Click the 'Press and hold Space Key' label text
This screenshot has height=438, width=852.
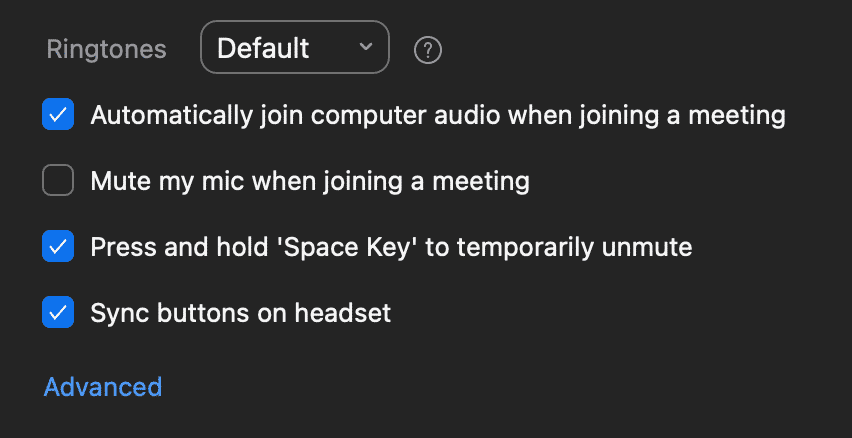(x=391, y=247)
